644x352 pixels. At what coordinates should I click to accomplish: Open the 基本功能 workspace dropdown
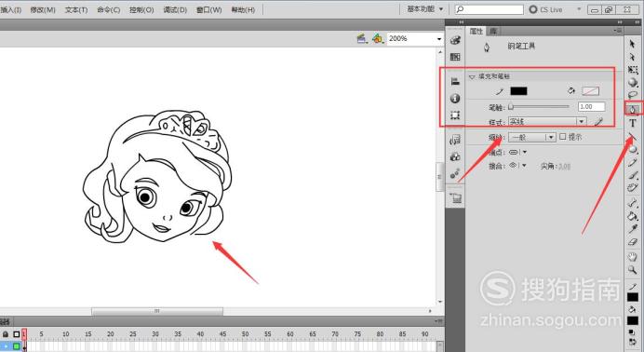click(x=425, y=9)
